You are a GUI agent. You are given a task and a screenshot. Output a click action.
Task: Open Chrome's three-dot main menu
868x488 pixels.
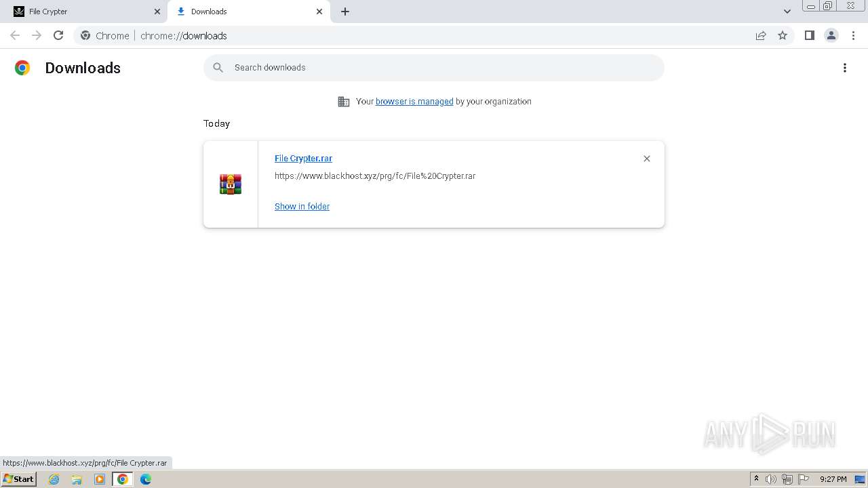[x=854, y=35]
